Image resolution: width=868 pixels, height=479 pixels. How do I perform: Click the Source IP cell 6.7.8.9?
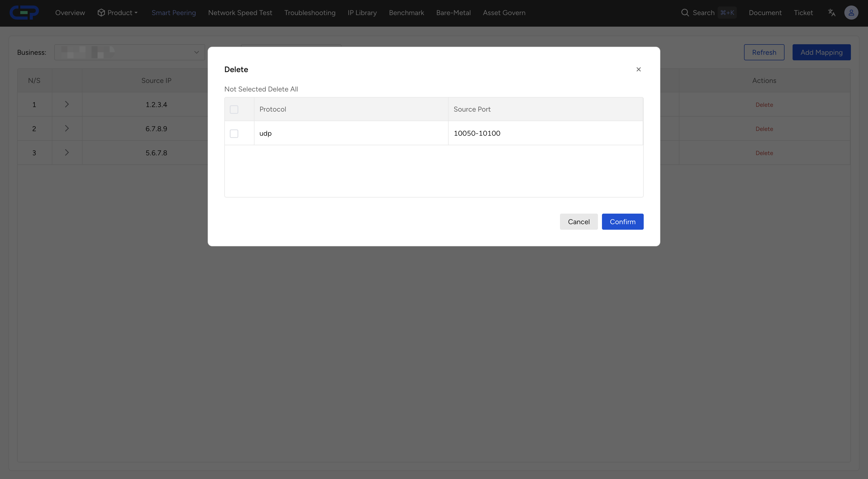156,129
